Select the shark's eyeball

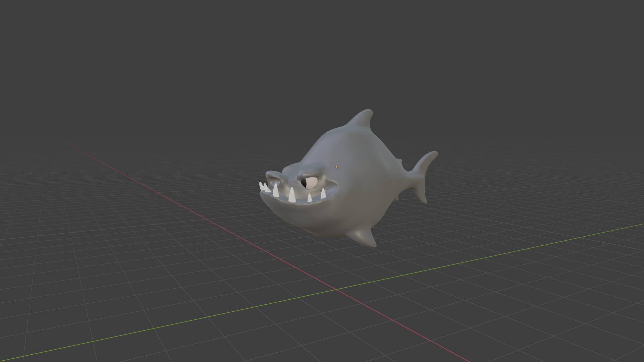[312, 182]
